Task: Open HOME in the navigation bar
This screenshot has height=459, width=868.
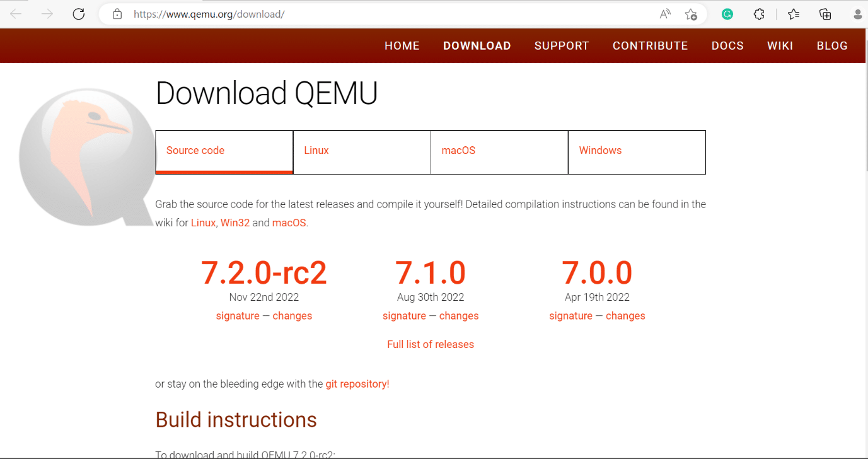Action: [x=402, y=46]
